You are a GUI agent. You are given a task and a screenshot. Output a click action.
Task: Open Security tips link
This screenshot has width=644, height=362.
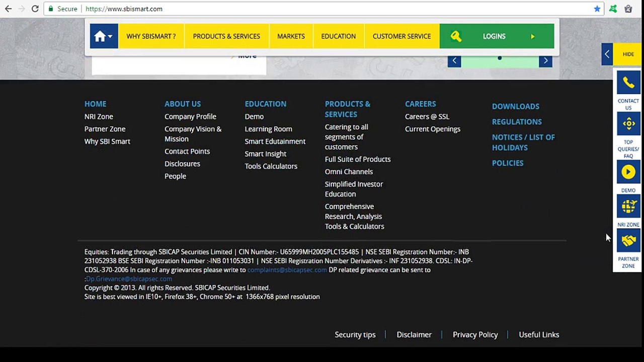(x=355, y=335)
